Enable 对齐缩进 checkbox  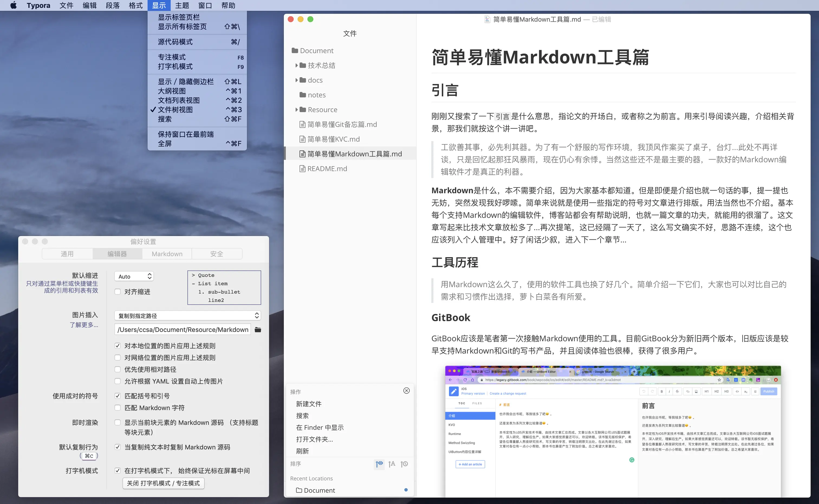click(118, 292)
